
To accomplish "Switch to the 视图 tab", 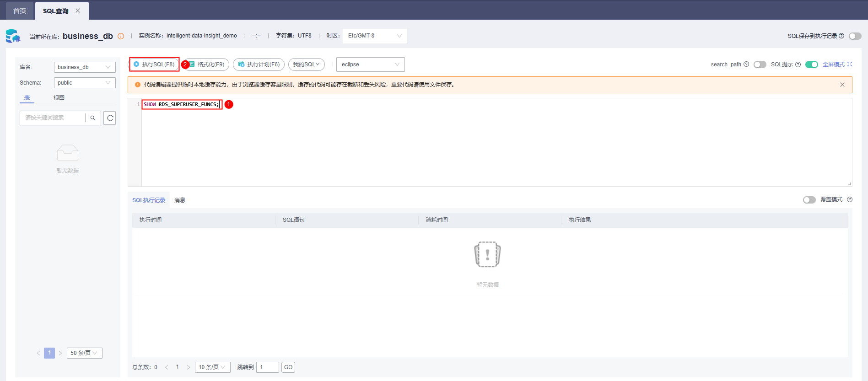I will point(59,98).
